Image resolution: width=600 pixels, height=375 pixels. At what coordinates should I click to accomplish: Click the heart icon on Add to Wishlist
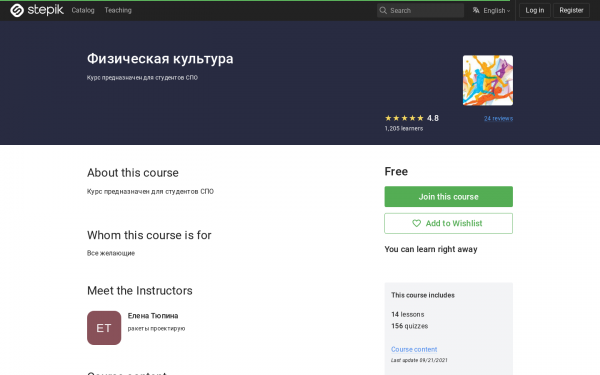tap(416, 223)
